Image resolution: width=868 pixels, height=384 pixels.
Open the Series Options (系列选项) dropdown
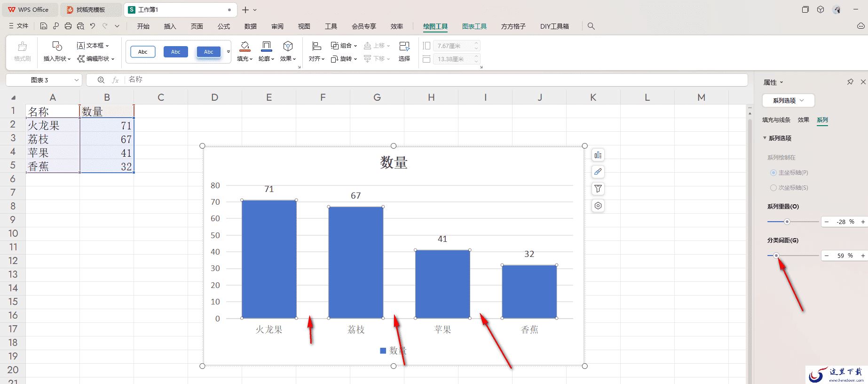pos(789,100)
